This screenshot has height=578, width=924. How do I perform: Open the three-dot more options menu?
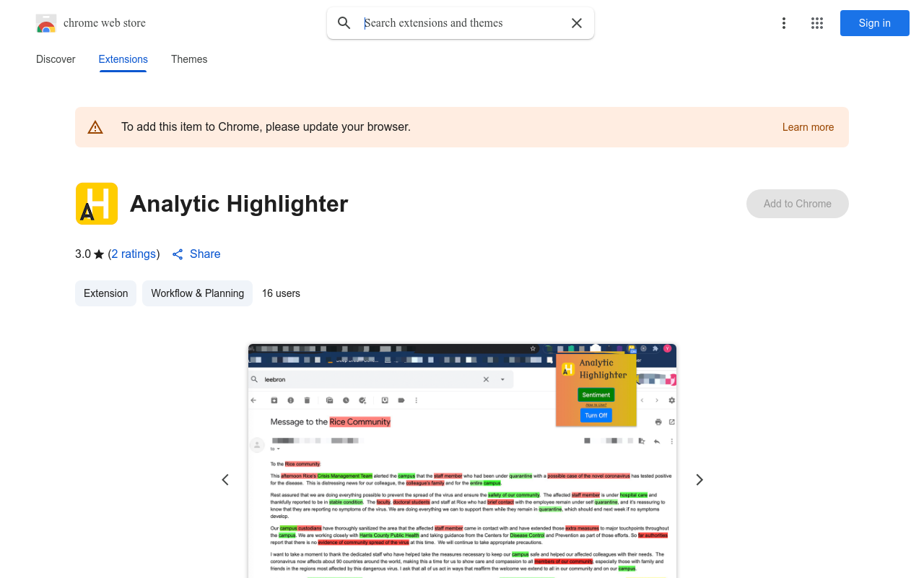pyautogui.click(x=784, y=23)
